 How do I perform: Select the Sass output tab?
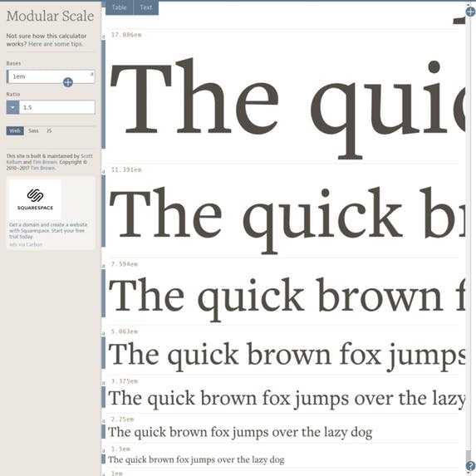(33, 131)
